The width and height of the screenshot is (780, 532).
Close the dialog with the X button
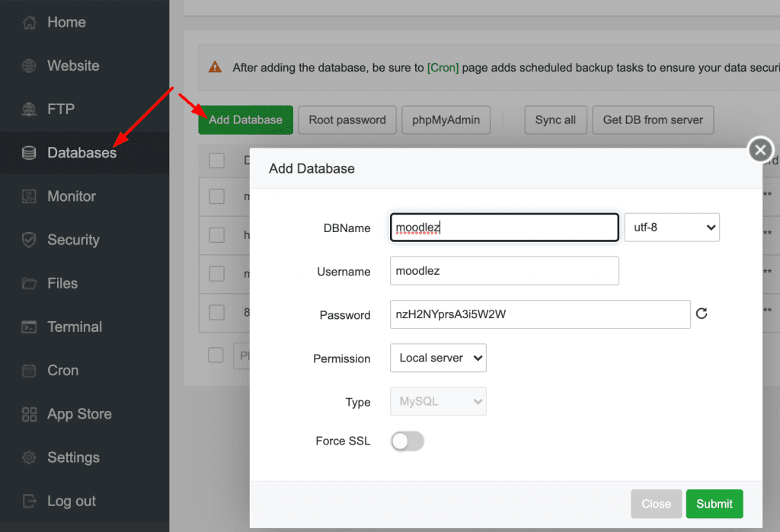[760, 150]
